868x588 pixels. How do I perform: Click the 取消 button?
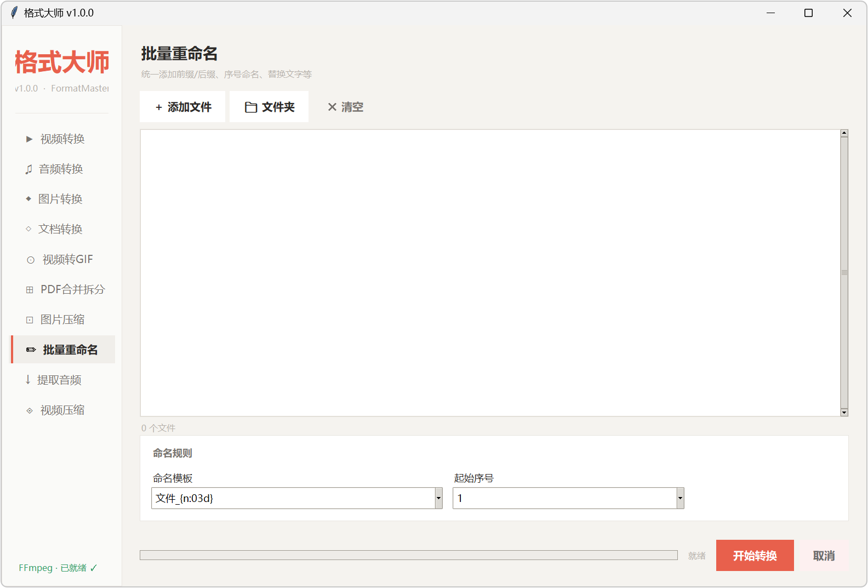[824, 556]
